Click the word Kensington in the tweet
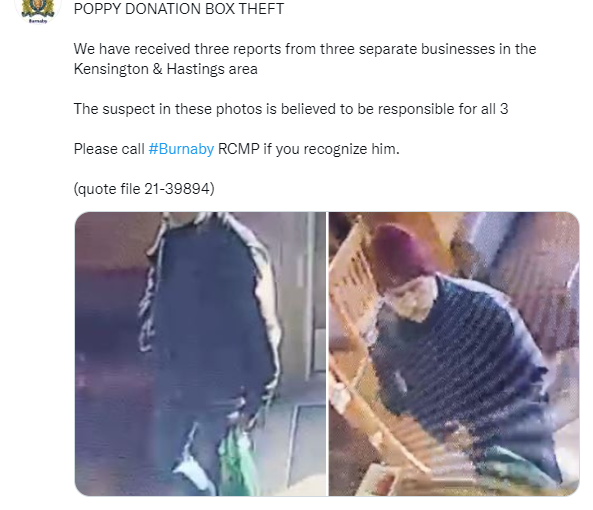The image size is (593, 510). [x=111, y=69]
